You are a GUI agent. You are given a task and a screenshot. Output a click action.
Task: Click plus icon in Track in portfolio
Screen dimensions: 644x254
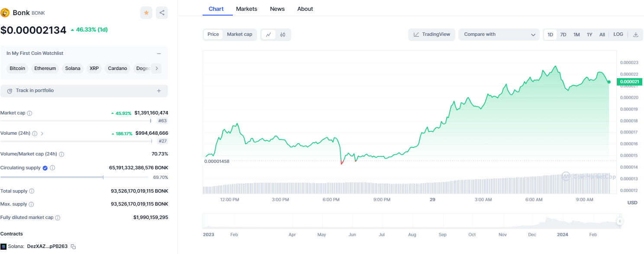(x=159, y=91)
